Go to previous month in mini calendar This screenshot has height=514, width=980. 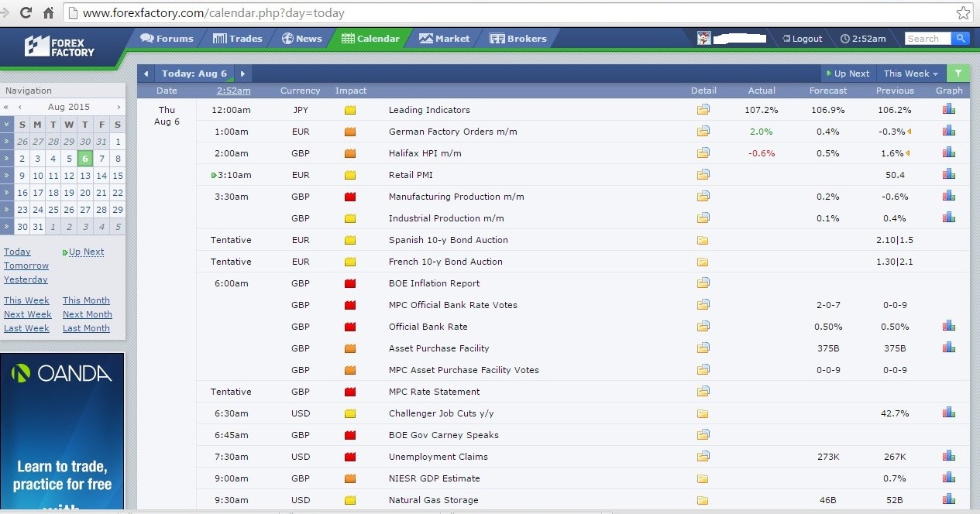coord(19,107)
